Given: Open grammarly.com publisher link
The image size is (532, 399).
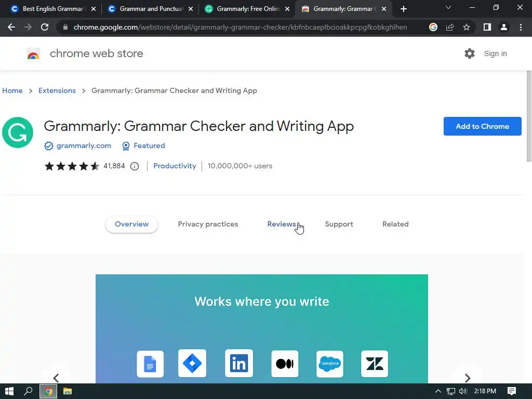Looking at the screenshot, I should [x=84, y=145].
